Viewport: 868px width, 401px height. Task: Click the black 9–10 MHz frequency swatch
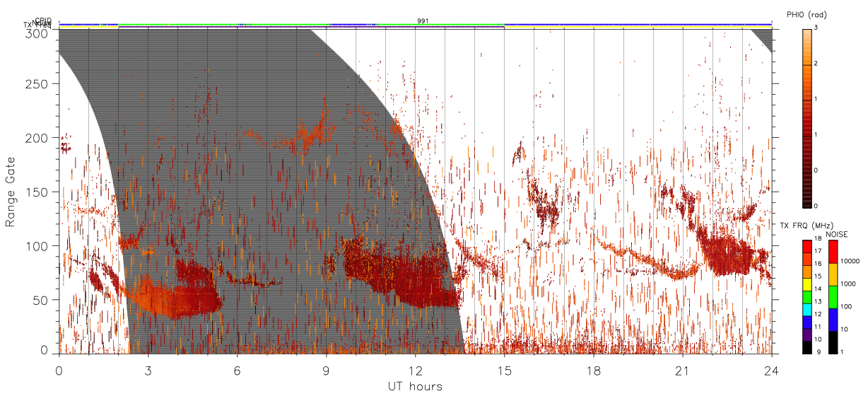807,347
